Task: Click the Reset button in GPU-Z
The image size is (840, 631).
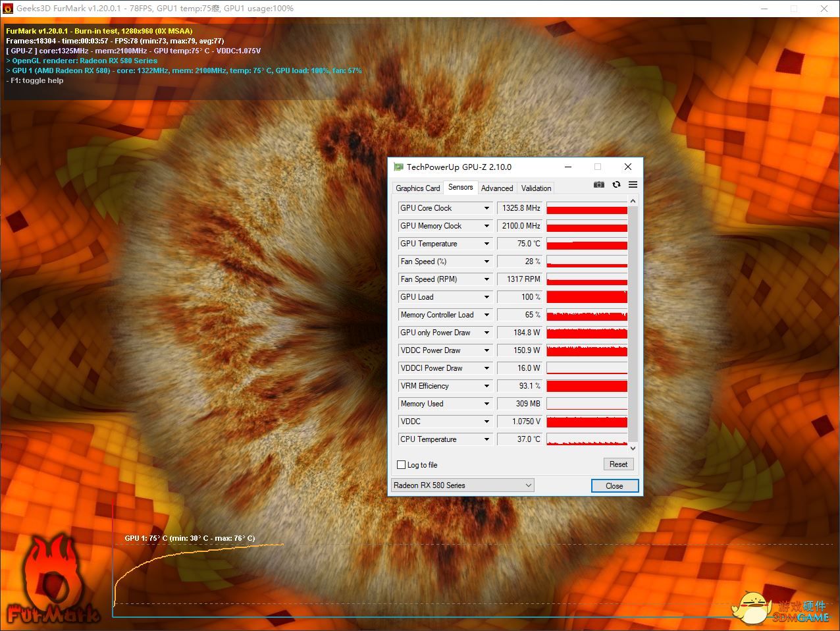Action: [x=618, y=464]
